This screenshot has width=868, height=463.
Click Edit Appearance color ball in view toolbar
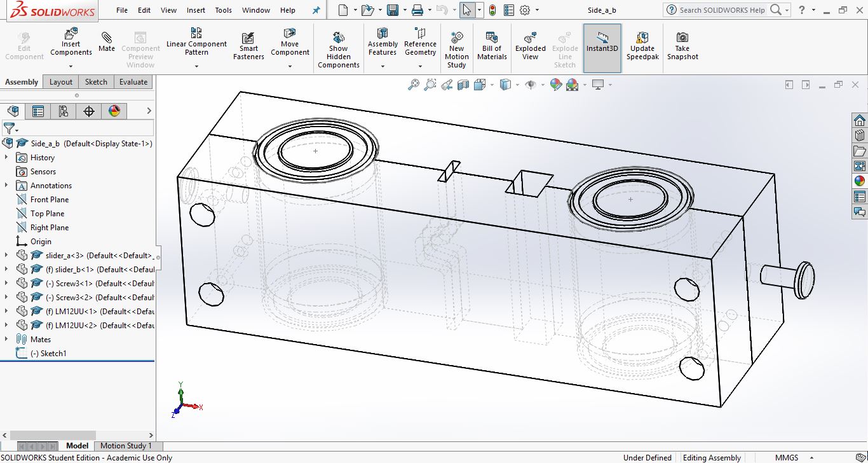pos(556,85)
